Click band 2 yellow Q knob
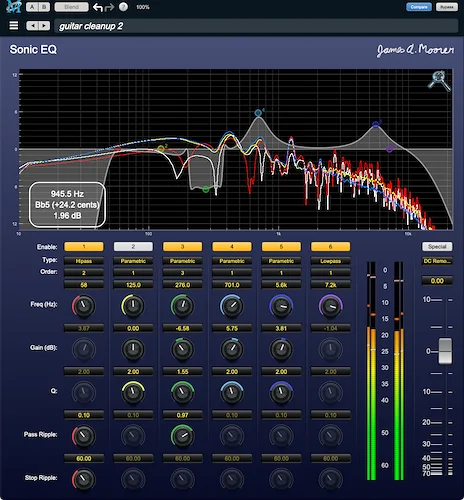The width and height of the screenshot is (464, 500). click(133, 393)
